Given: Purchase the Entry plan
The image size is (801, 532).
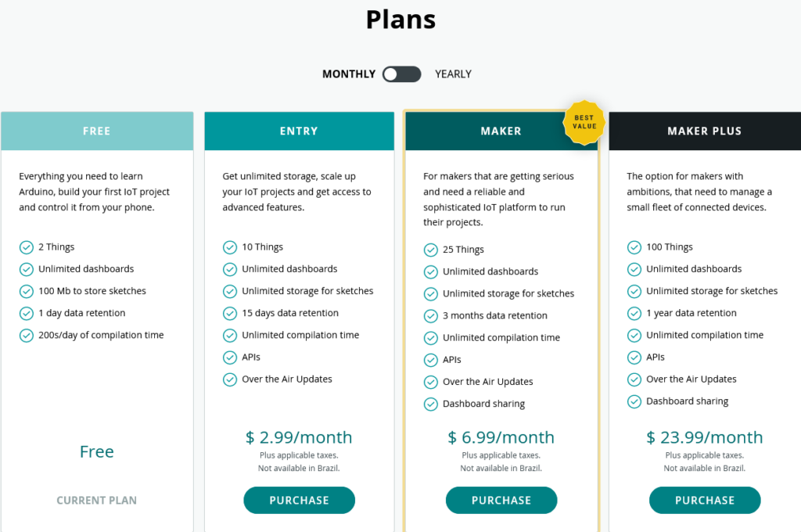Looking at the screenshot, I should (299, 501).
